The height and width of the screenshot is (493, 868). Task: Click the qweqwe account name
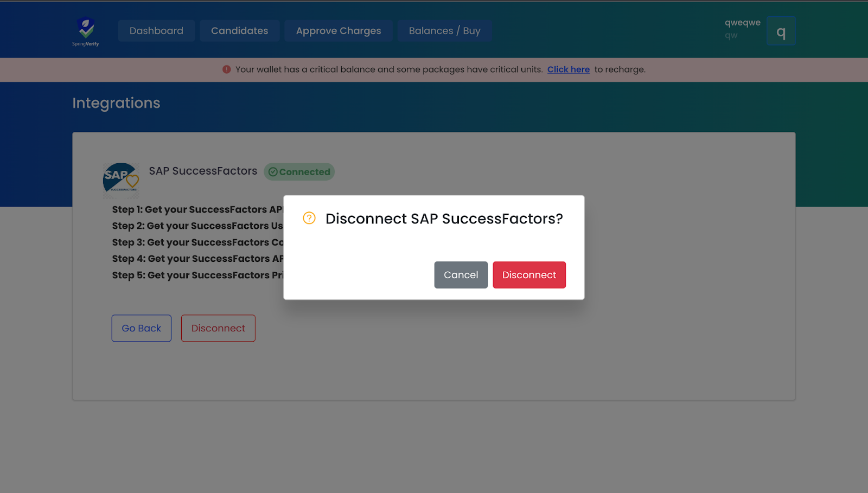742,23
